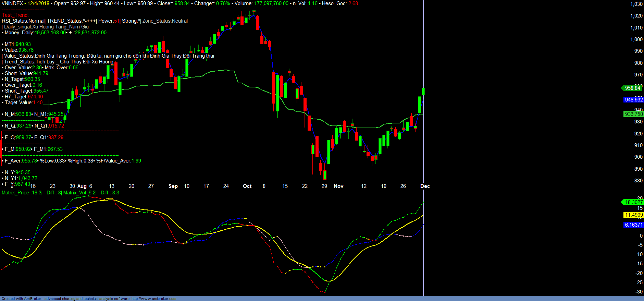The width and height of the screenshot is (644, 301).
Task: Click the Oct label on date axis
Action: 247,186
